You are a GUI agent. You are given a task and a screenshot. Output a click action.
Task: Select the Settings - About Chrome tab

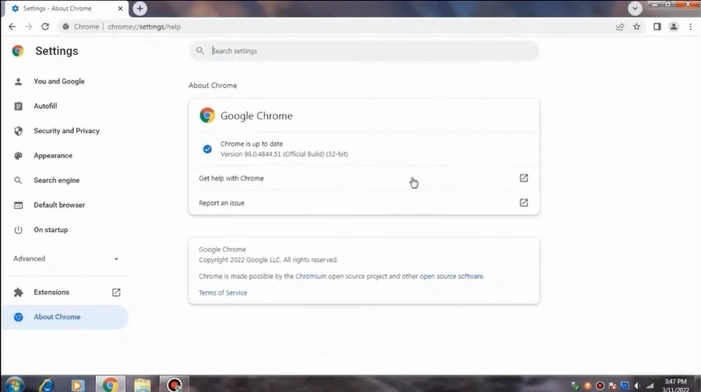66,8
